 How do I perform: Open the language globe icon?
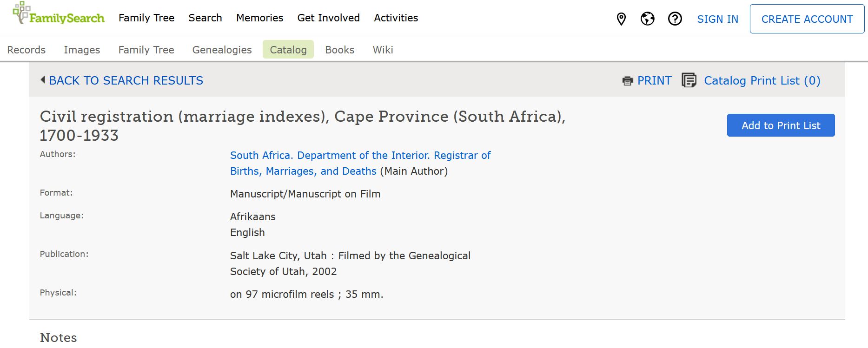(648, 19)
